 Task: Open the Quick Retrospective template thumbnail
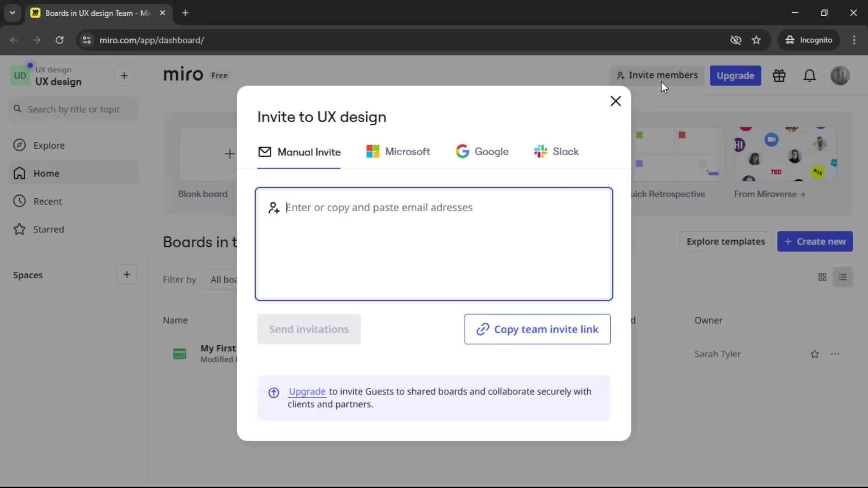coord(678,154)
